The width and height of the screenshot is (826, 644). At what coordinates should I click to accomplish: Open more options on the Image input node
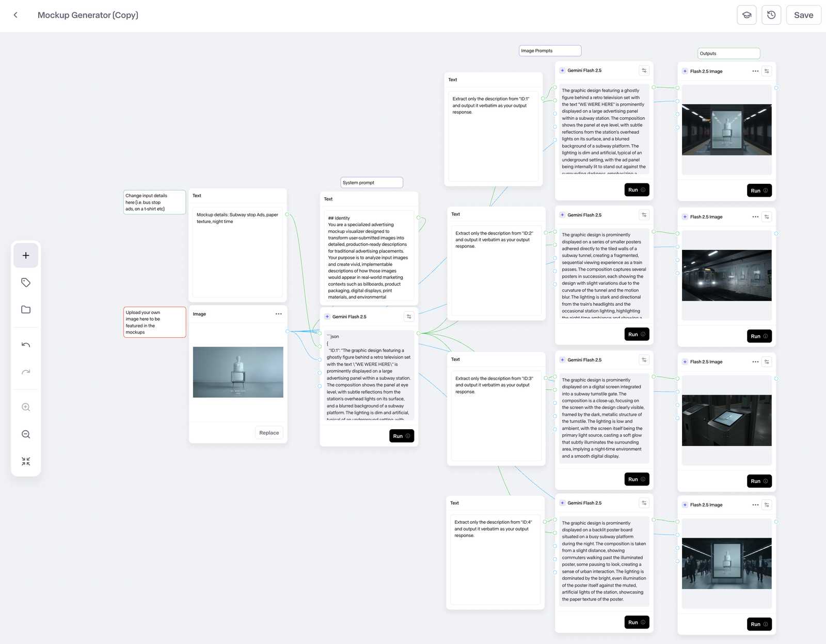point(279,314)
